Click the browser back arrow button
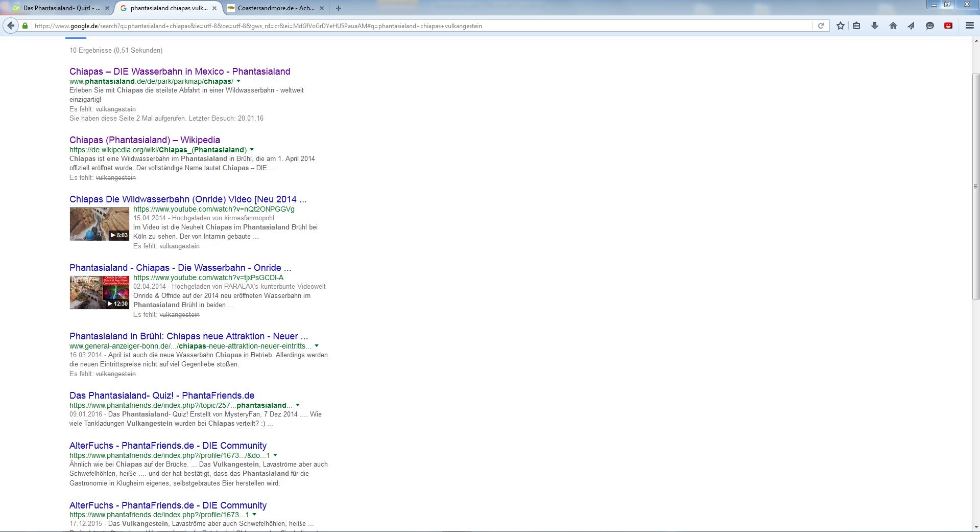 click(x=11, y=26)
